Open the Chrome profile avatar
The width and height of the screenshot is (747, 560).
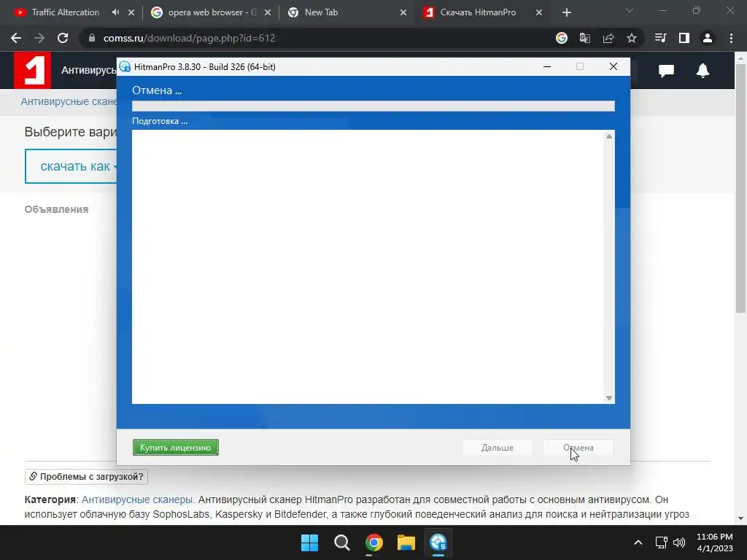(x=708, y=38)
